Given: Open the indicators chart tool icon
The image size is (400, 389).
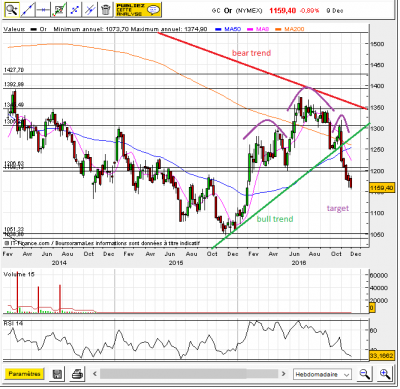Looking at the screenshot, I should coord(59,10).
